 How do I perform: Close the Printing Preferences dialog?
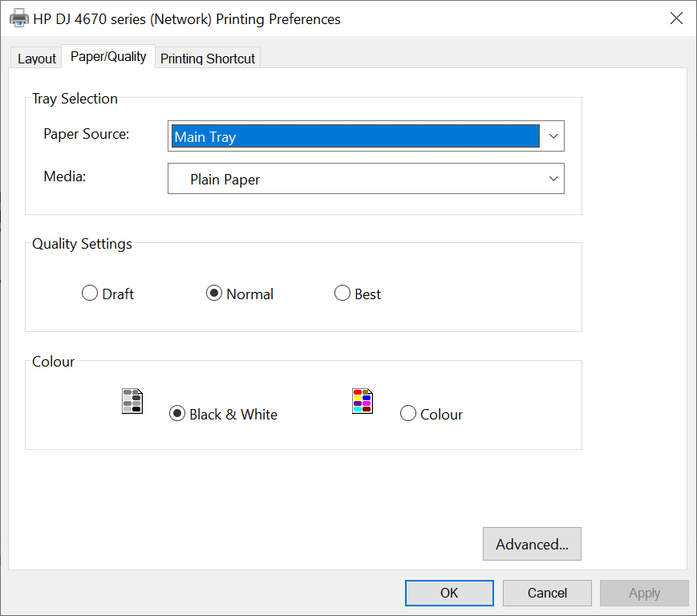[x=676, y=18]
